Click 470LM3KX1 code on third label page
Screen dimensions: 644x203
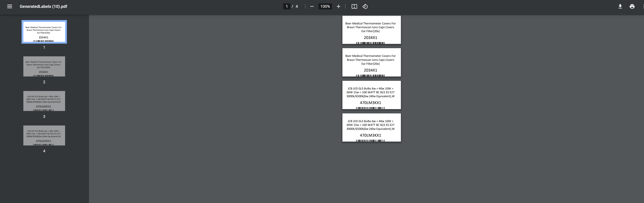tap(370, 103)
